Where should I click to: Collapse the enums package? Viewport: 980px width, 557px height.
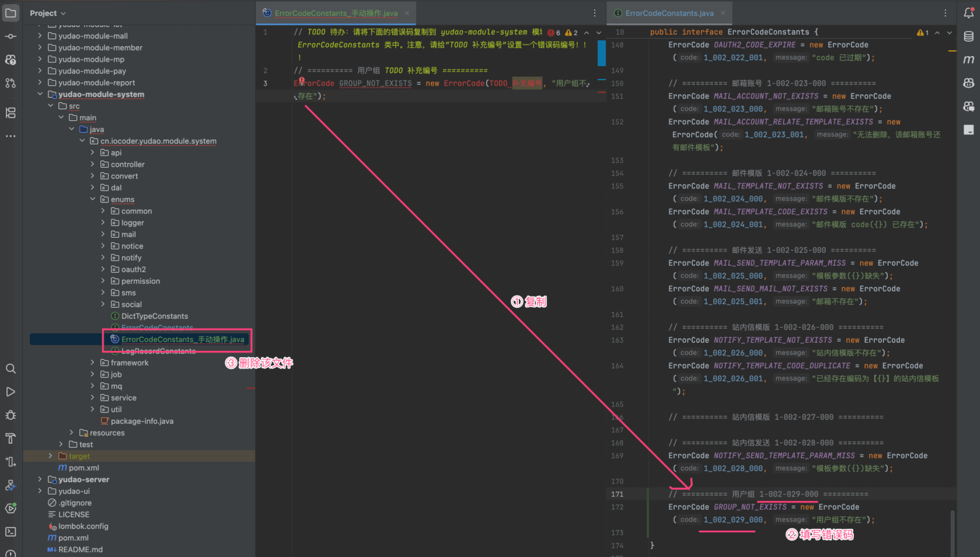[92, 199]
